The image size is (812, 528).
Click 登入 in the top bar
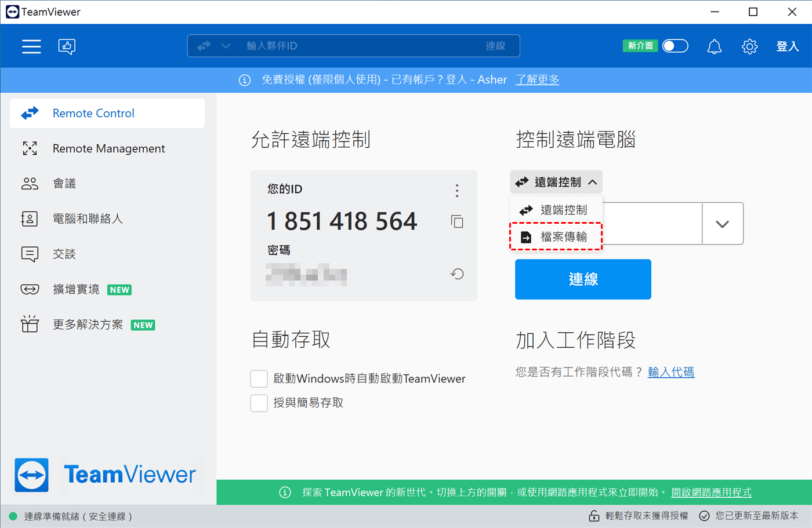788,46
